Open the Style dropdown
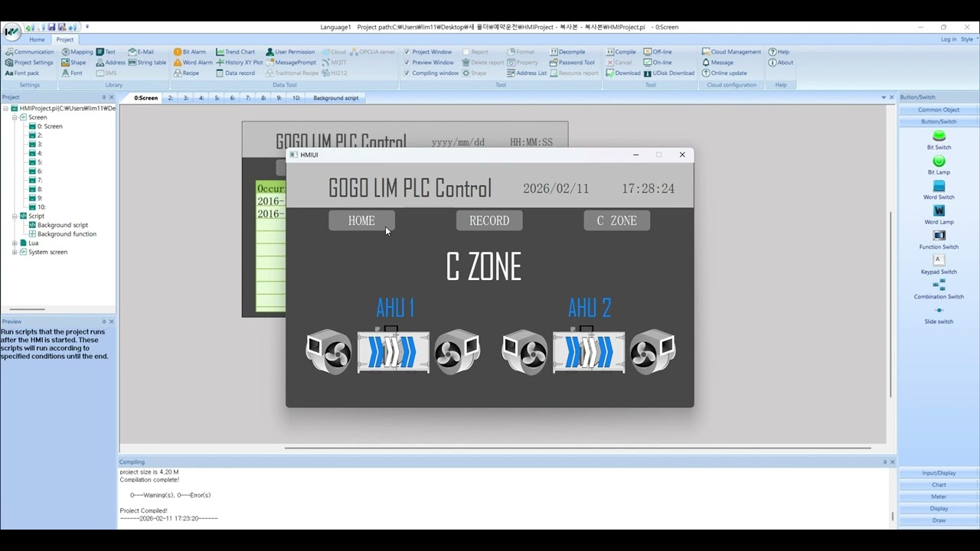The height and width of the screenshot is (551, 980). click(969, 39)
